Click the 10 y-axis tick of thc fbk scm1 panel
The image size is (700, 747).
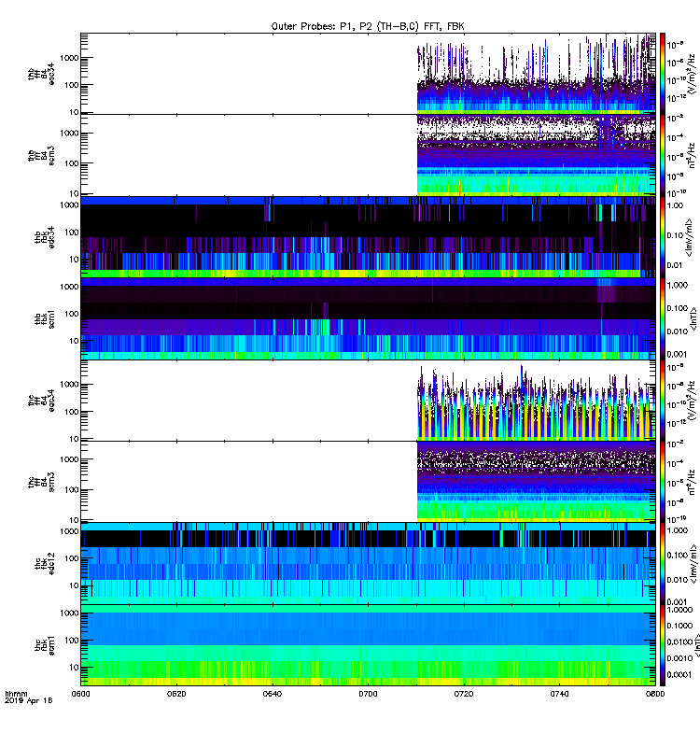click(74, 668)
